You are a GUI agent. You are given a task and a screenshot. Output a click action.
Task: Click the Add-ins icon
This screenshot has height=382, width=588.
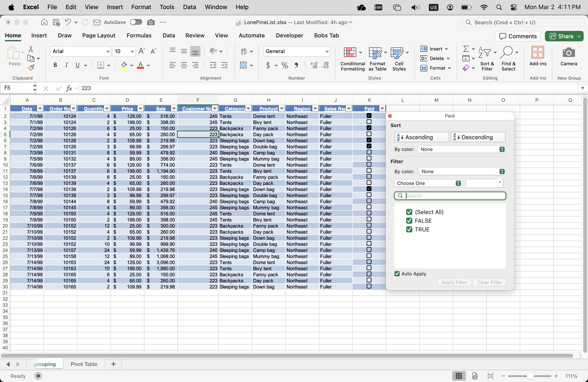click(x=538, y=53)
